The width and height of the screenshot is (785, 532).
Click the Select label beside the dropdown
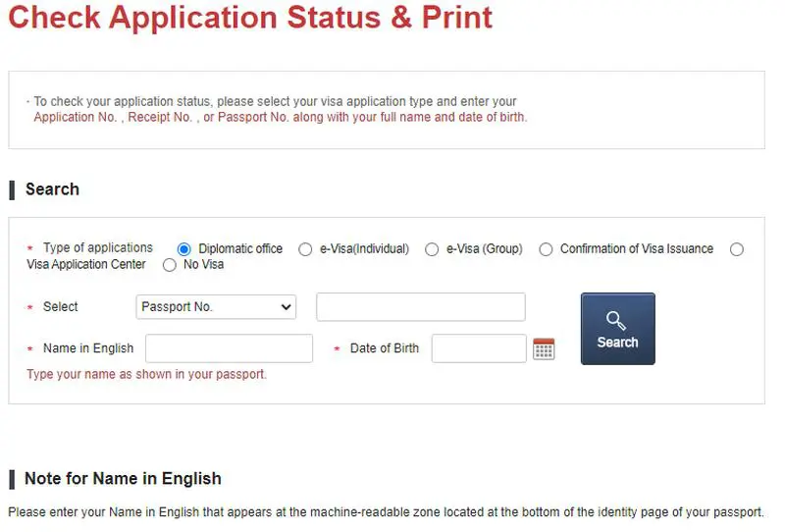point(60,307)
